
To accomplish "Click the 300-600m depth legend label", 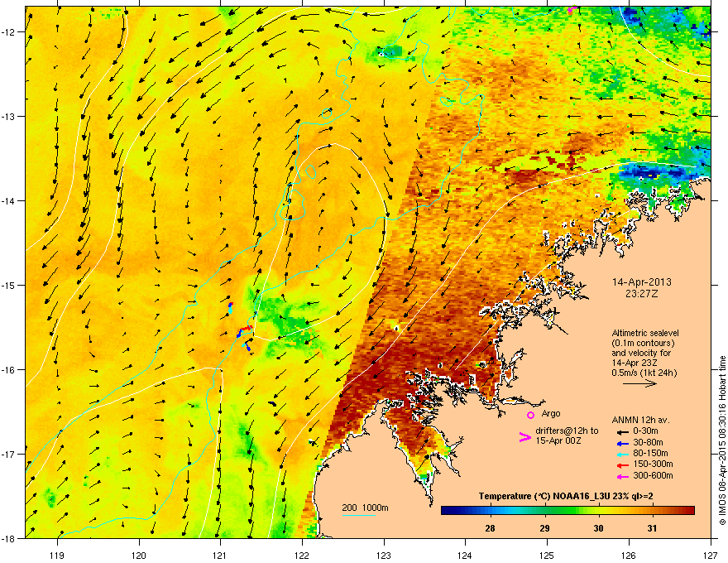I will coord(653,476).
